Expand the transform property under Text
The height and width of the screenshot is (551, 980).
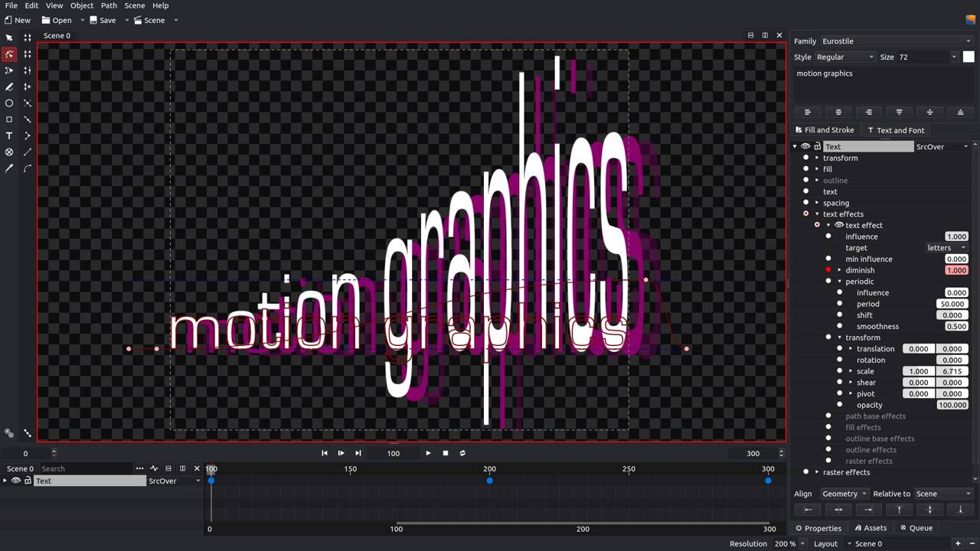pyautogui.click(x=817, y=158)
